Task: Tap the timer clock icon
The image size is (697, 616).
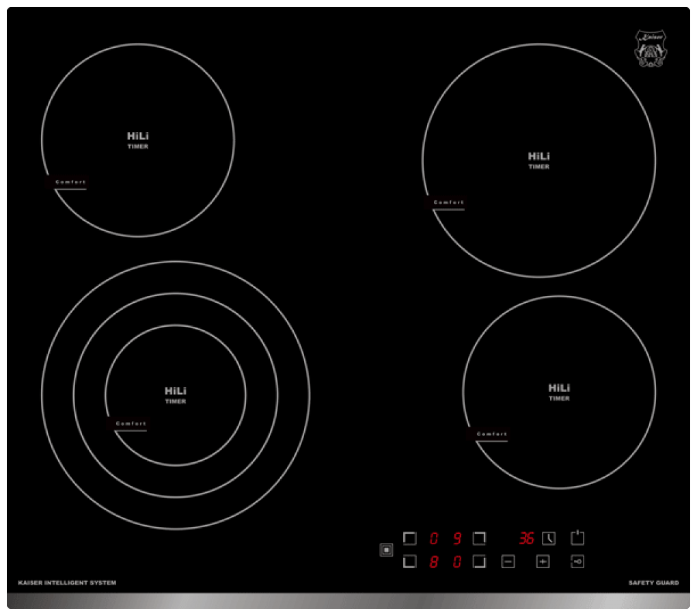Action: (x=549, y=538)
